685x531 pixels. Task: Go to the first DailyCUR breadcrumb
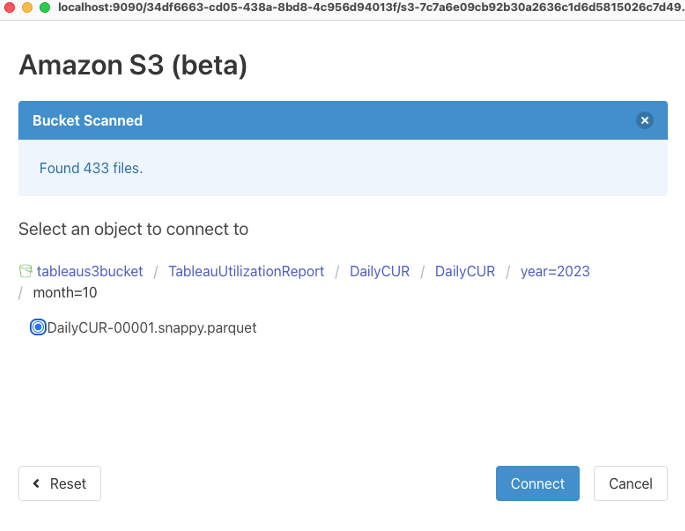pyautogui.click(x=380, y=271)
